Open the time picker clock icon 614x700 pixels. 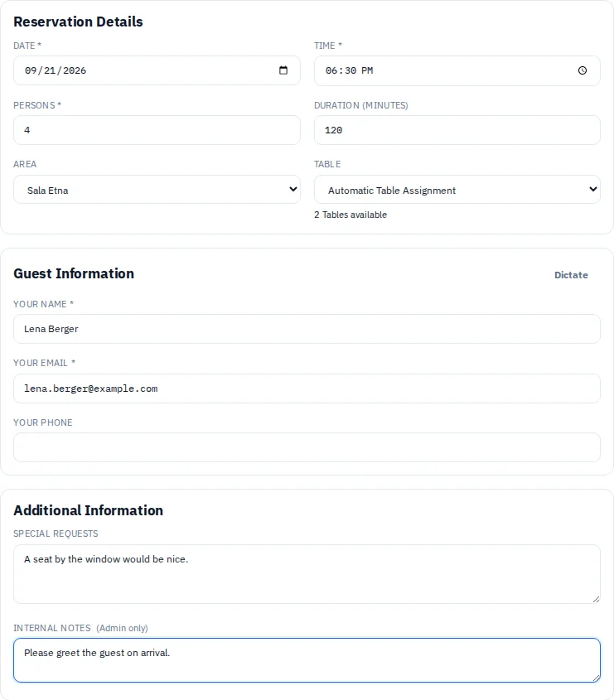pos(583,70)
